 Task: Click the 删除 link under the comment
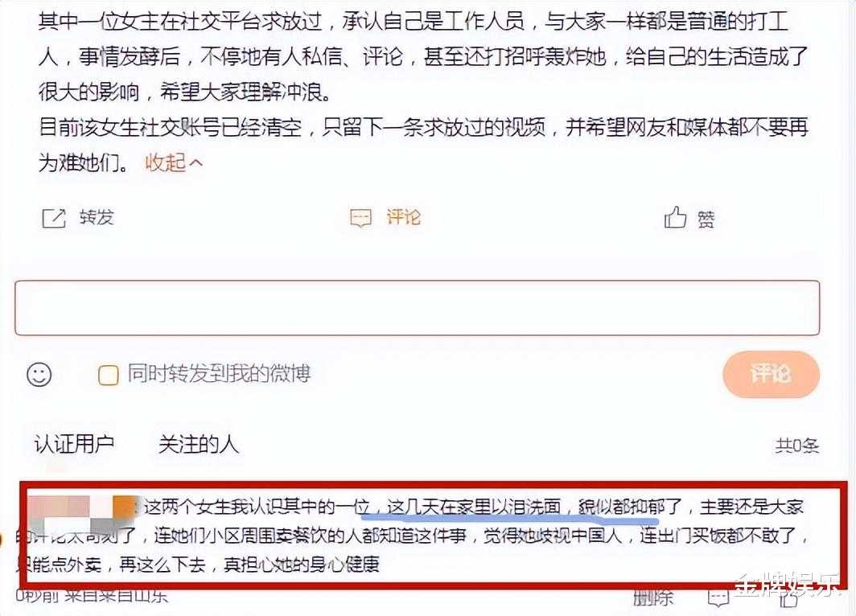pyautogui.click(x=653, y=598)
